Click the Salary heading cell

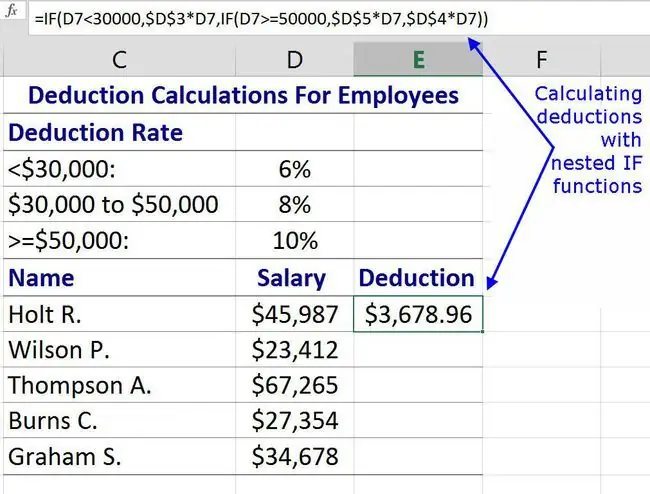point(295,277)
